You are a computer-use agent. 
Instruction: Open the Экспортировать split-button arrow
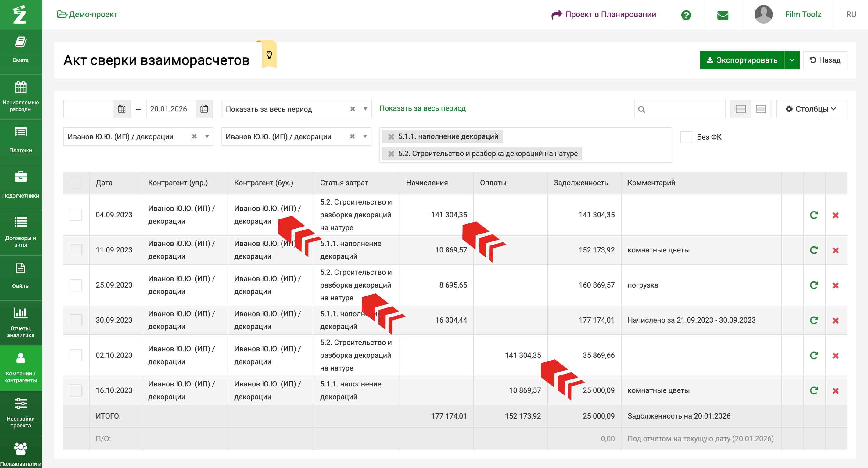point(791,60)
